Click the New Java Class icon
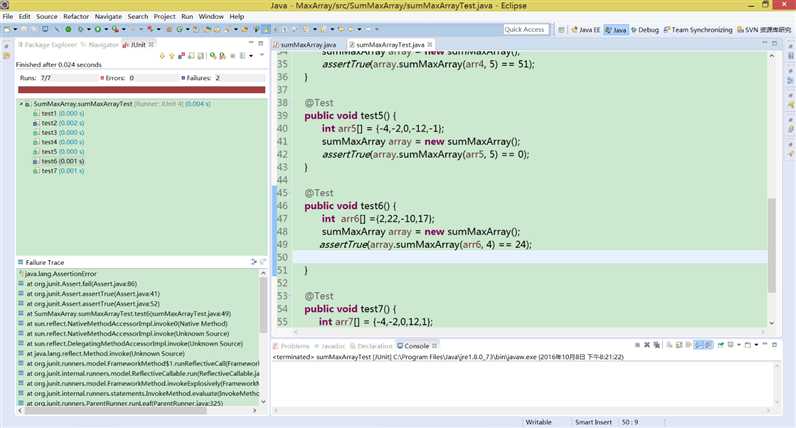The height and width of the screenshot is (428, 796). click(x=179, y=29)
